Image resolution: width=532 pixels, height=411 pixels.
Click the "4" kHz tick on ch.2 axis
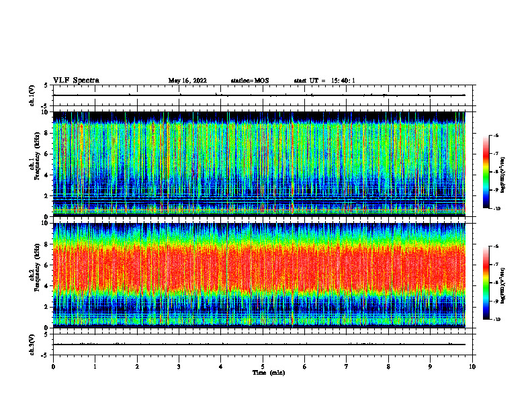click(47, 286)
